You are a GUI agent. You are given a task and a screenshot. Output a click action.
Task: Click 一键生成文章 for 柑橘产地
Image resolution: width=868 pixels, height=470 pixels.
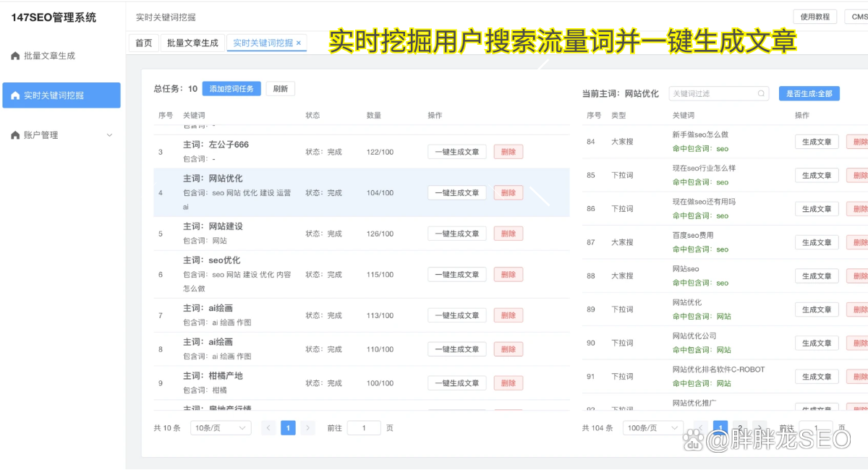click(x=457, y=383)
